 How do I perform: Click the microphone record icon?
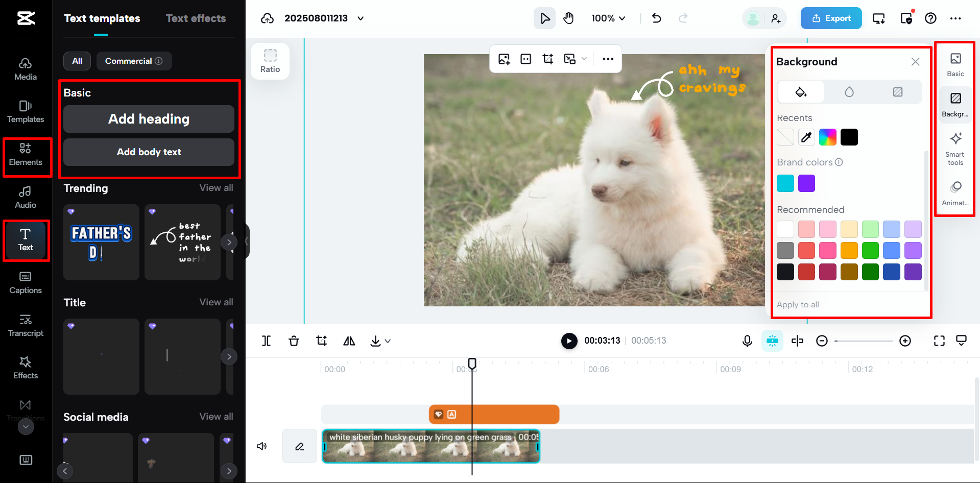coord(747,341)
